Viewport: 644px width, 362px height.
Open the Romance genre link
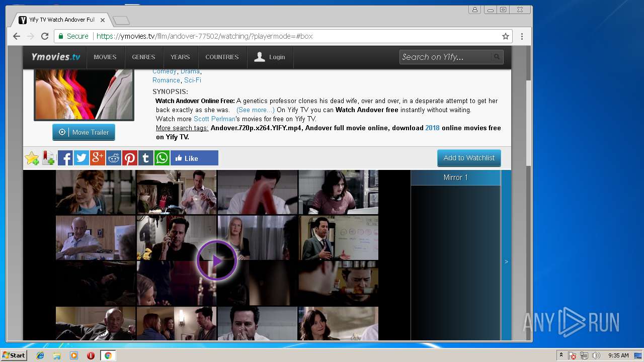pyautogui.click(x=166, y=80)
